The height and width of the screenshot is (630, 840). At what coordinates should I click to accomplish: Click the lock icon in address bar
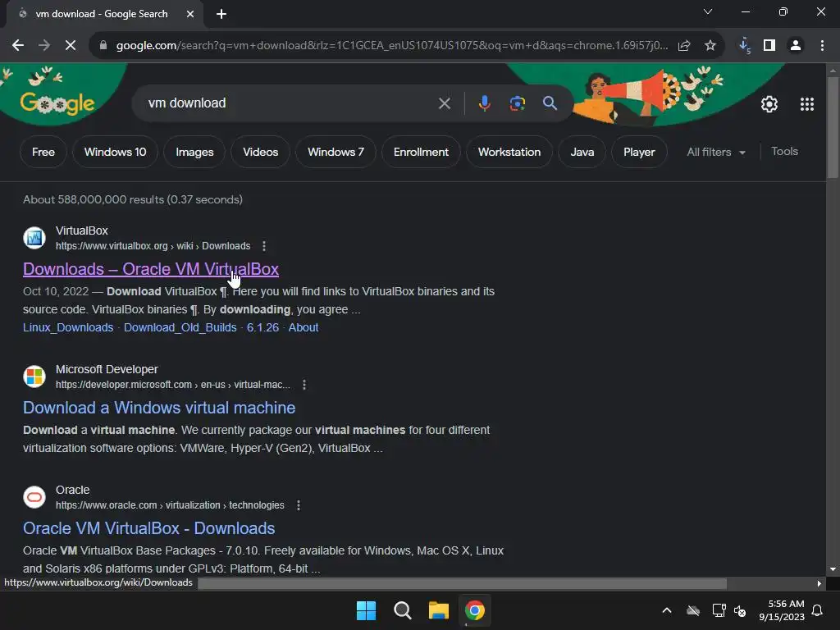(103, 46)
